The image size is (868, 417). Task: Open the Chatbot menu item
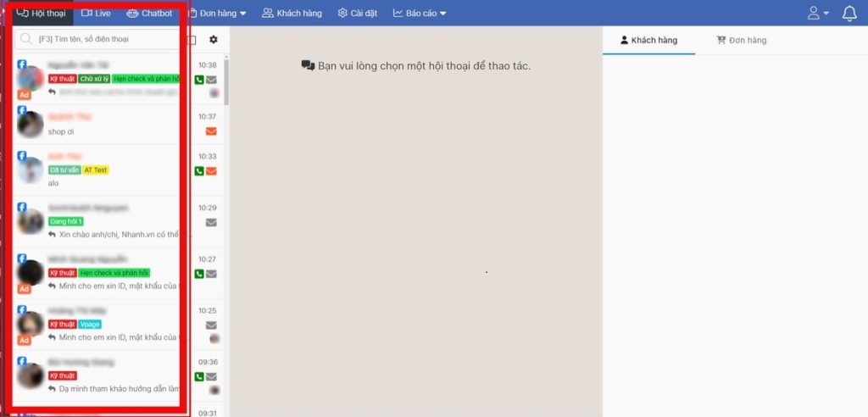(x=149, y=14)
